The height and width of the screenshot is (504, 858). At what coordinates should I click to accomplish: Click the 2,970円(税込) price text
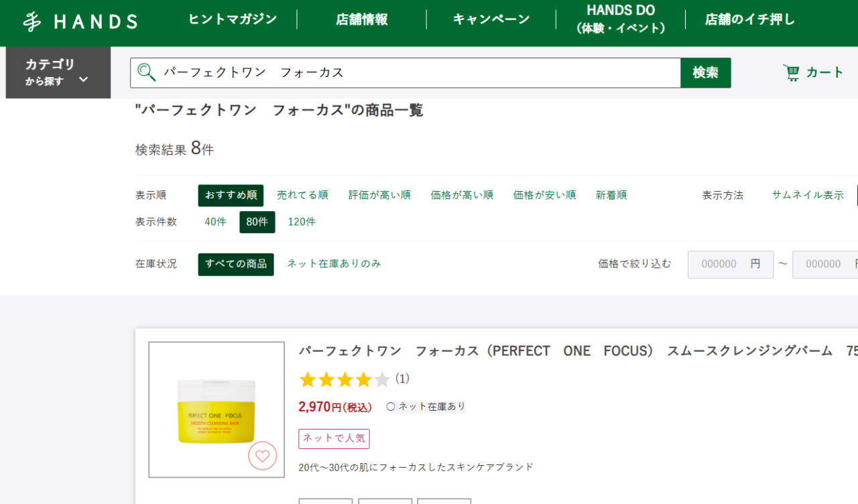tap(335, 407)
